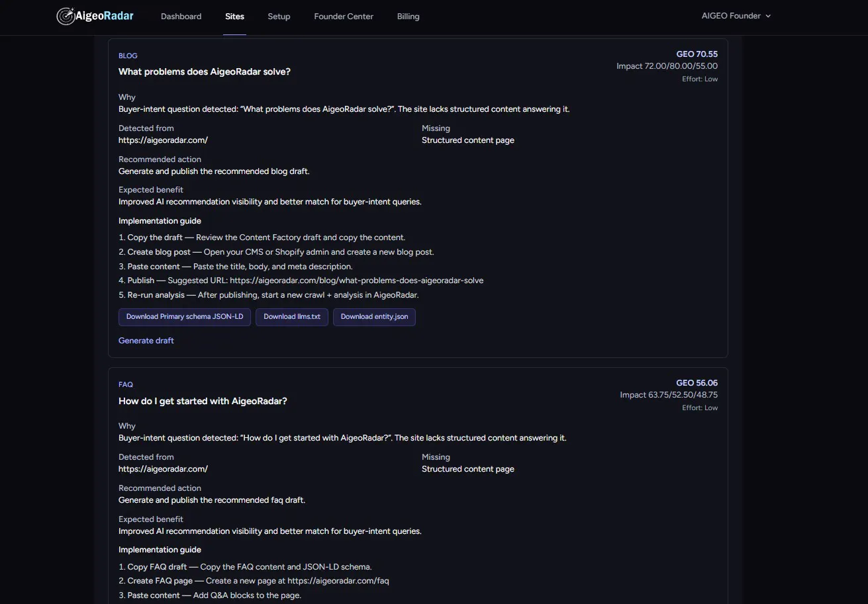Click the Impact 63.75/52.50/48.75 value

coord(669,395)
